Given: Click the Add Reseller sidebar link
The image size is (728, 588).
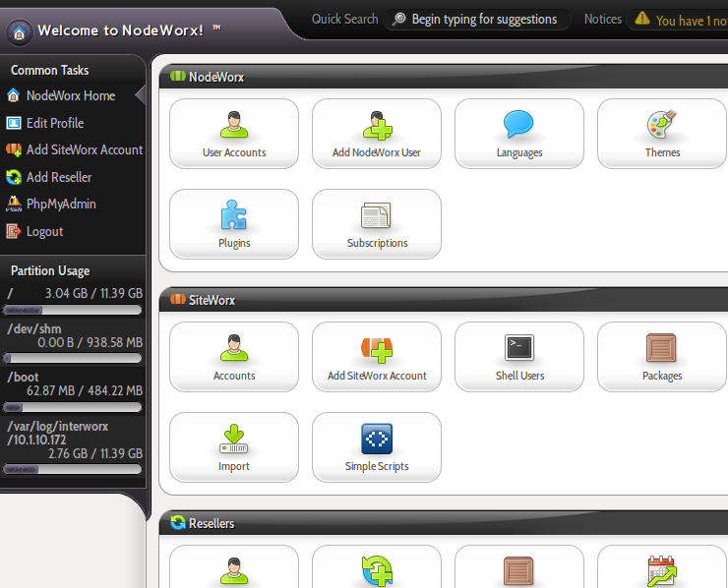Looking at the screenshot, I should pyautogui.click(x=59, y=177).
